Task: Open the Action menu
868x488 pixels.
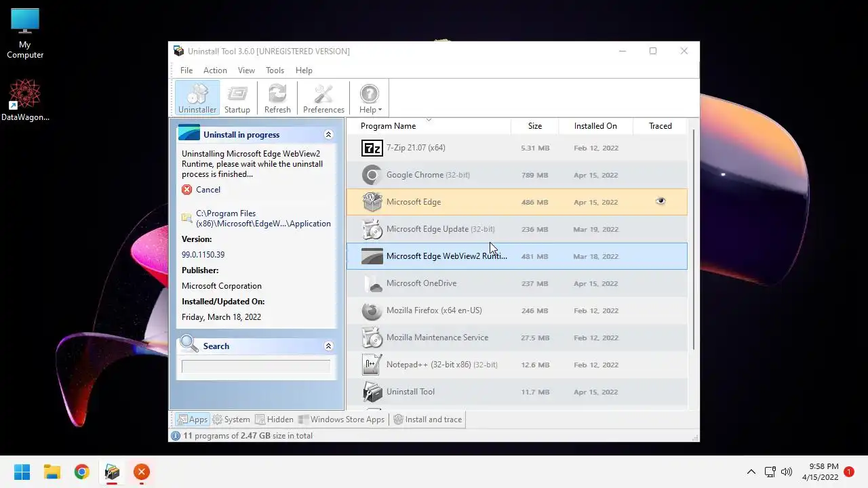Action: (215, 70)
